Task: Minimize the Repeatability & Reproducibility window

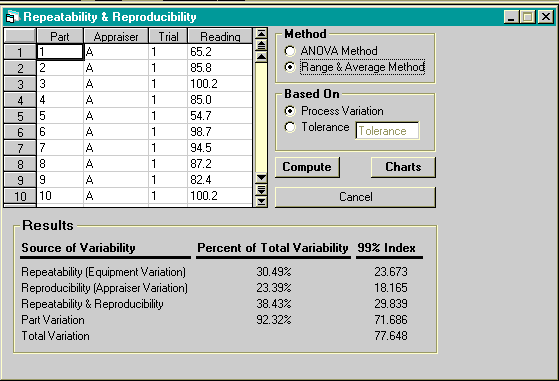Action: tap(511, 17)
